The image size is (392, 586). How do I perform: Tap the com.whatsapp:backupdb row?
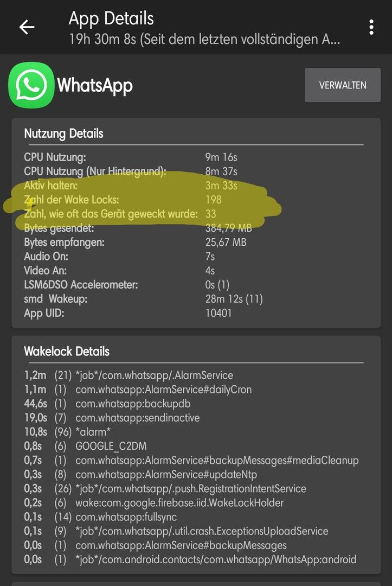[x=107, y=404]
